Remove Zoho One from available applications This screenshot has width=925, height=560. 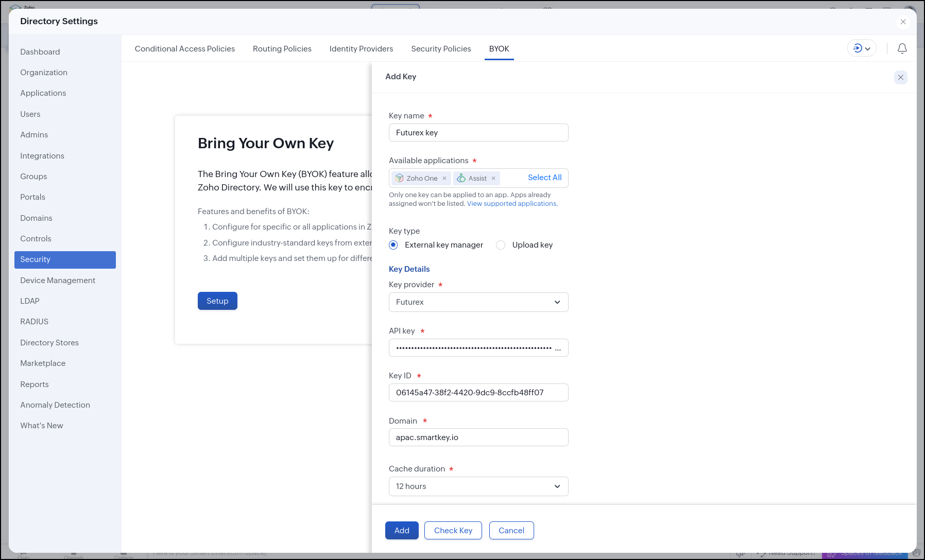coord(444,179)
